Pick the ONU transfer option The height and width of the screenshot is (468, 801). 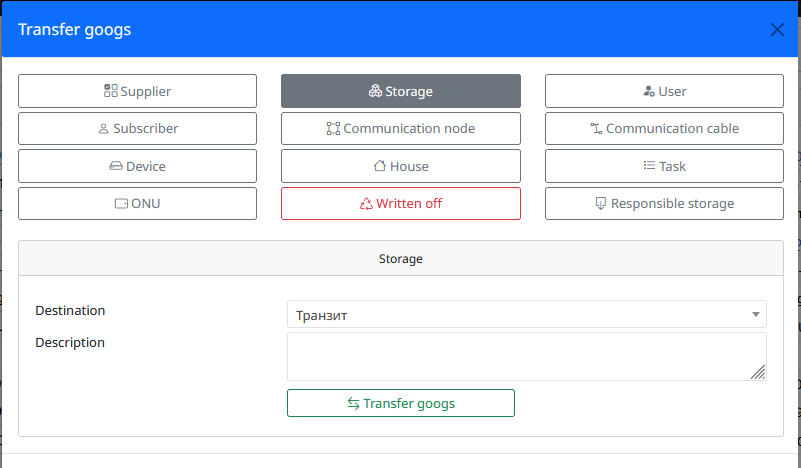pos(137,203)
